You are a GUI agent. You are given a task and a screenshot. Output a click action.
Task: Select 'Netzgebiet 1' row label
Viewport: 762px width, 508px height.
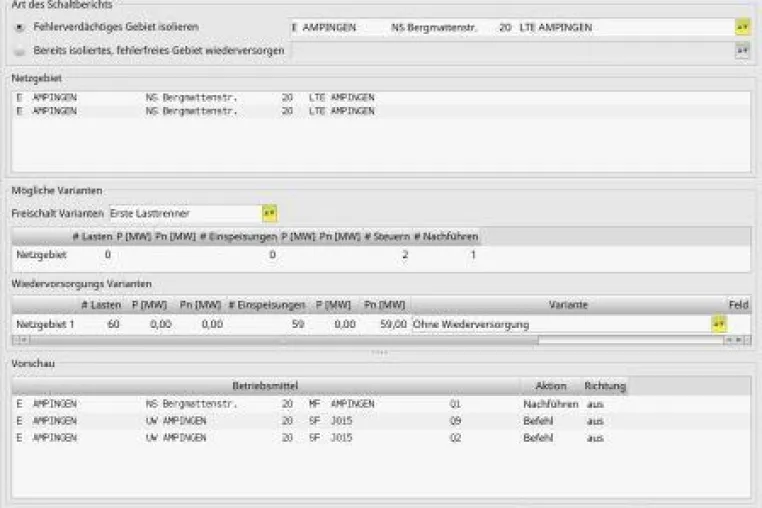pyautogui.click(x=45, y=324)
